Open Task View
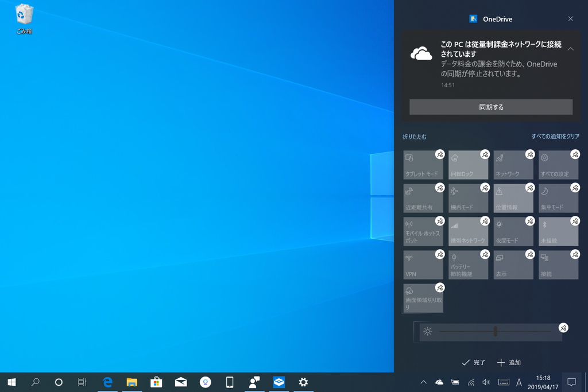588x392 pixels. (x=82, y=382)
